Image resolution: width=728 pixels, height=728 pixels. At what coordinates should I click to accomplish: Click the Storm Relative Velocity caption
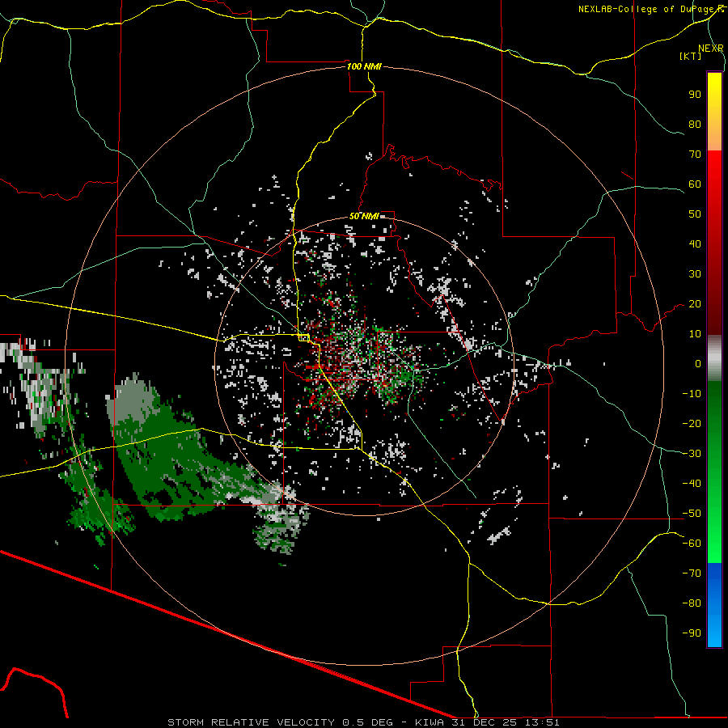[363, 722]
